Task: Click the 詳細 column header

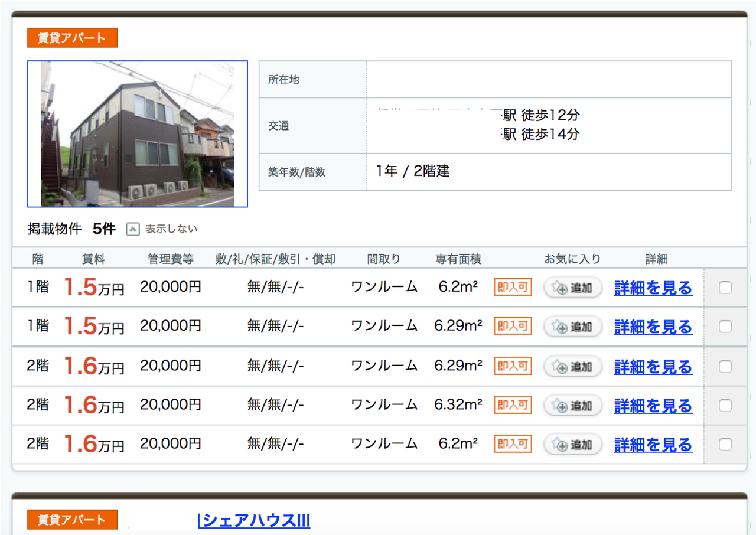Action: click(x=656, y=259)
